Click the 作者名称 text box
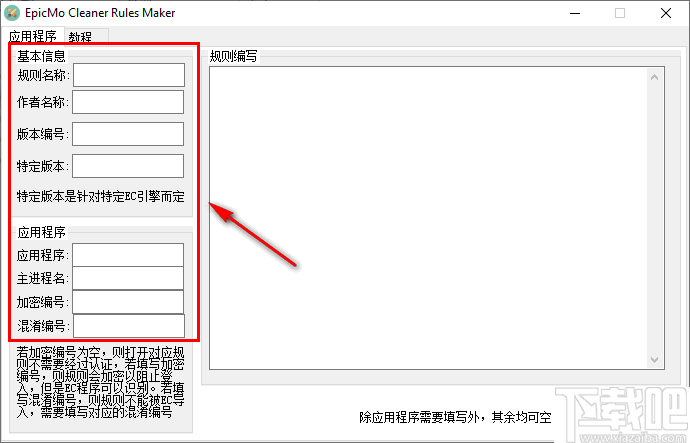690x443 pixels. click(x=128, y=102)
